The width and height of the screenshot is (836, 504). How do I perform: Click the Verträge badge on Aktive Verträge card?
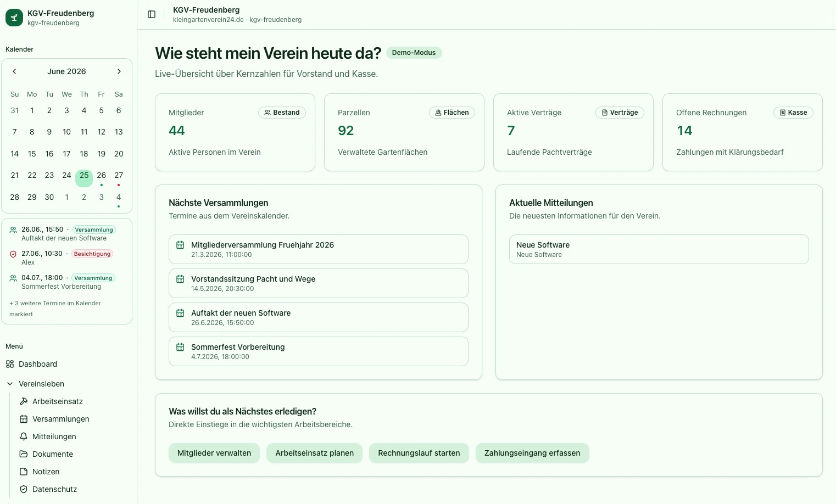click(x=620, y=113)
